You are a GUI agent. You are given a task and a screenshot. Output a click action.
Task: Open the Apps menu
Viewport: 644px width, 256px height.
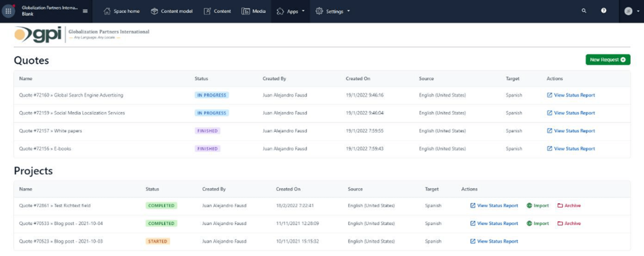click(290, 11)
